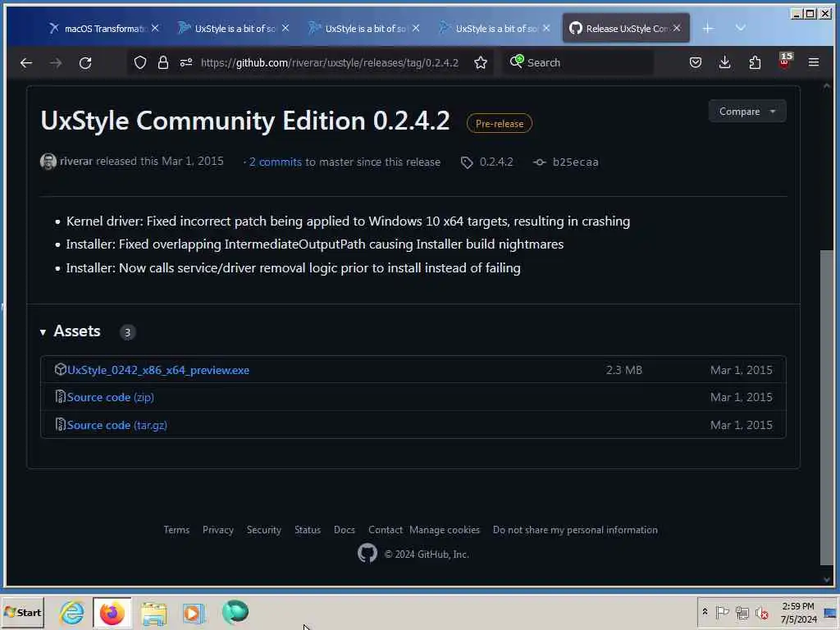Open File Explorer from taskbar
The width and height of the screenshot is (840, 630).
(153, 612)
